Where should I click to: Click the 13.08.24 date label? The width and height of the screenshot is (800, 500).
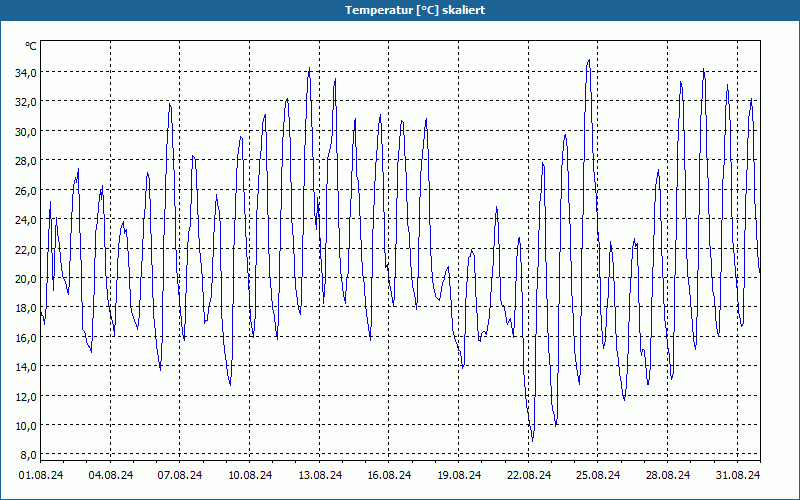pos(320,475)
